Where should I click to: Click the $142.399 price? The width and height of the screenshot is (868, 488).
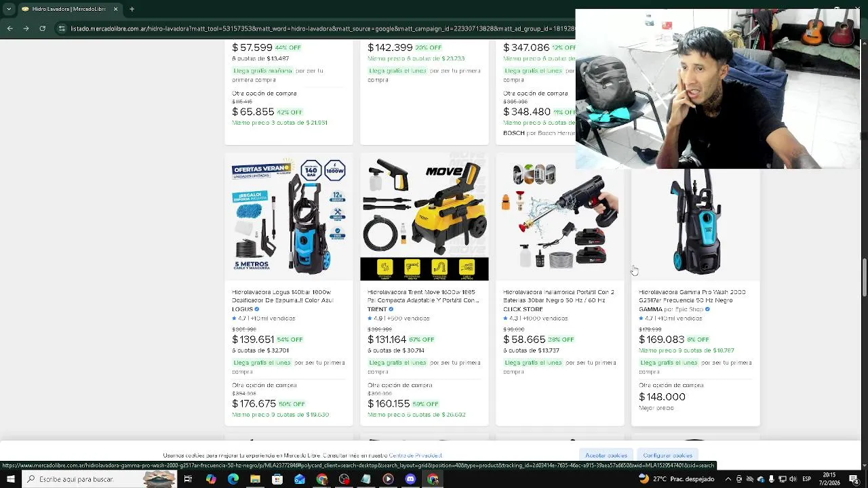click(x=390, y=47)
